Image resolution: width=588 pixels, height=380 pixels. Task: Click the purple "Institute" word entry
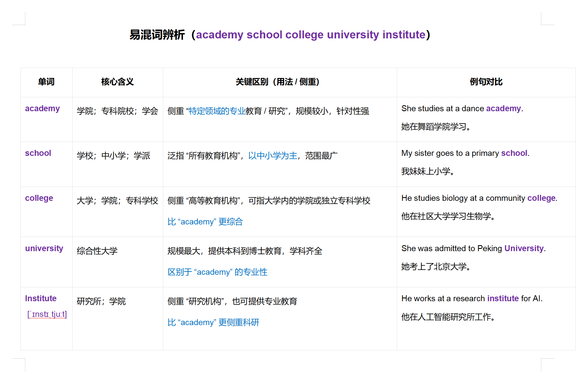coord(41,298)
